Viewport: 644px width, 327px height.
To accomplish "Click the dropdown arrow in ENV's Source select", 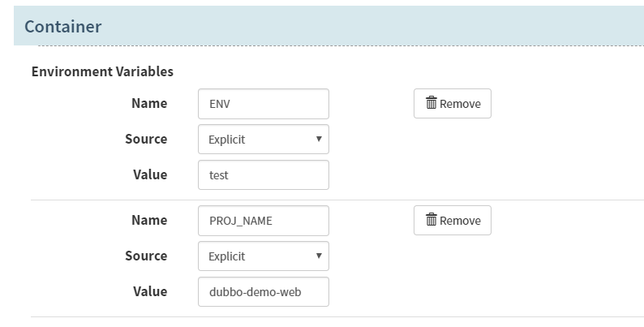I will [x=319, y=139].
